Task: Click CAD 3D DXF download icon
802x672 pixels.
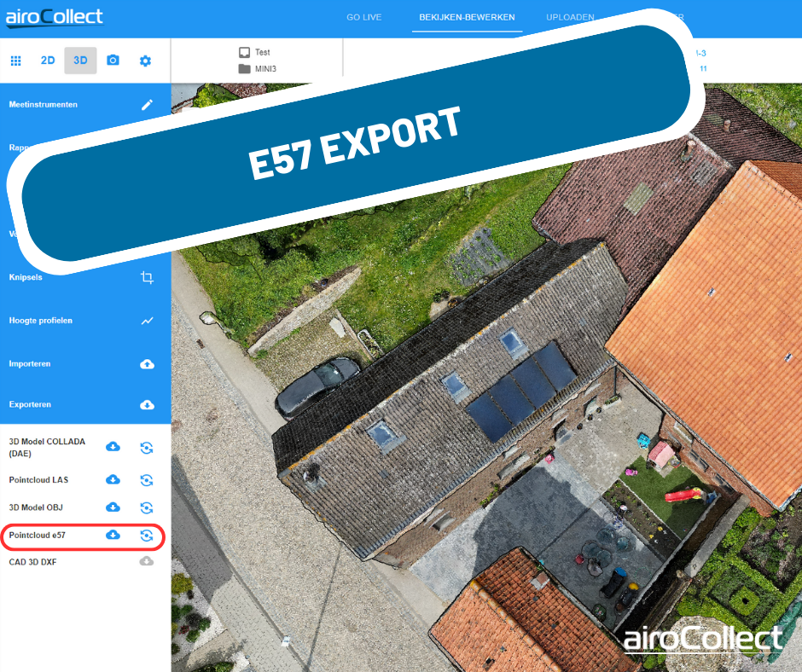Action: [147, 561]
